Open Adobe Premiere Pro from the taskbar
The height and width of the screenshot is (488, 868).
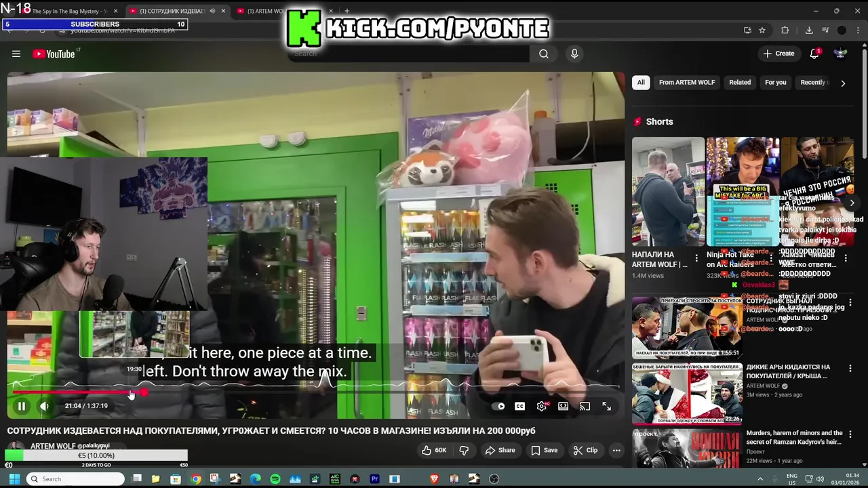374,479
